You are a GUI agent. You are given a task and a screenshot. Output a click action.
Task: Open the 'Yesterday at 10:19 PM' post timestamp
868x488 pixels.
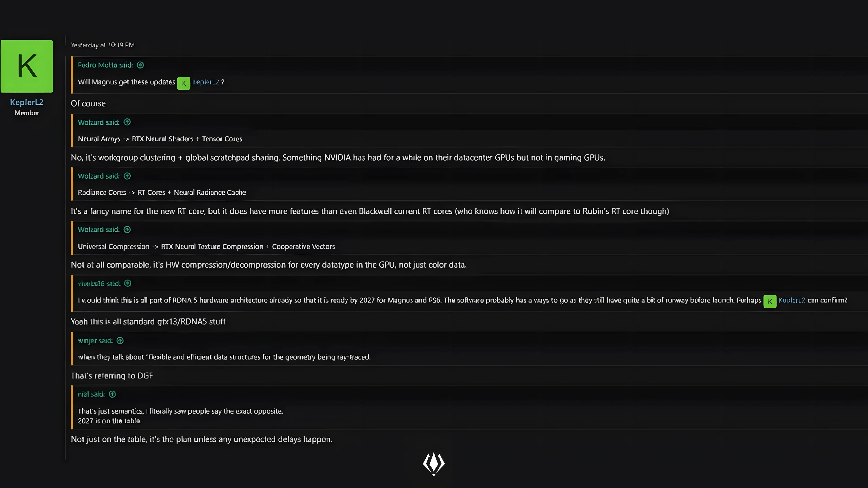tap(102, 45)
